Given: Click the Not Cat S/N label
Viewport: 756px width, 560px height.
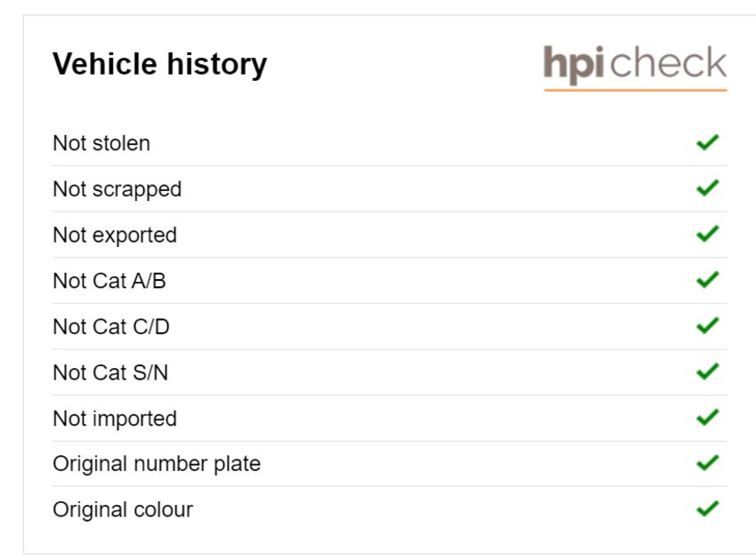Looking at the screenshot, I should coord(110,372).
